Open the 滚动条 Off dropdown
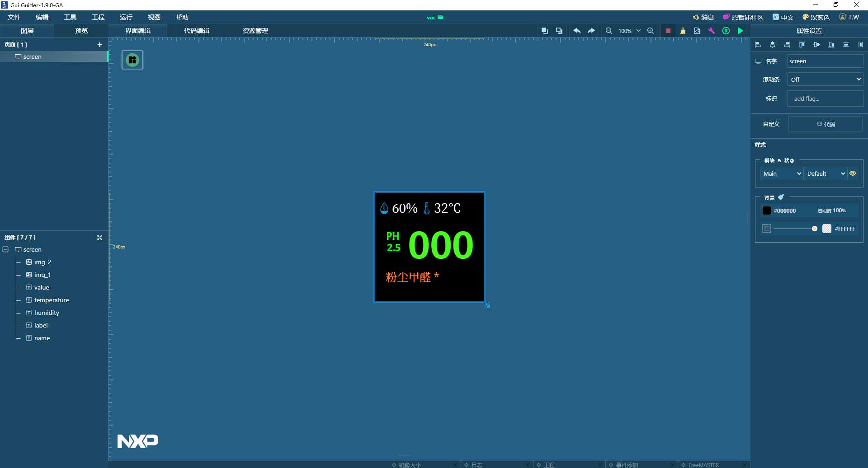This screenshot has width=868, height=468. pyautogui.click(x=825, y=79)
